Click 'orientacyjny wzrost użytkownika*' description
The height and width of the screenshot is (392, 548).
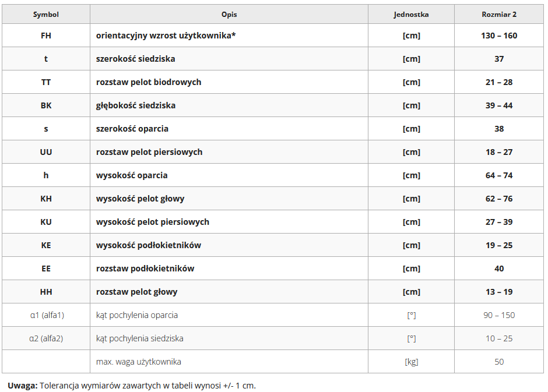(166, 36)
